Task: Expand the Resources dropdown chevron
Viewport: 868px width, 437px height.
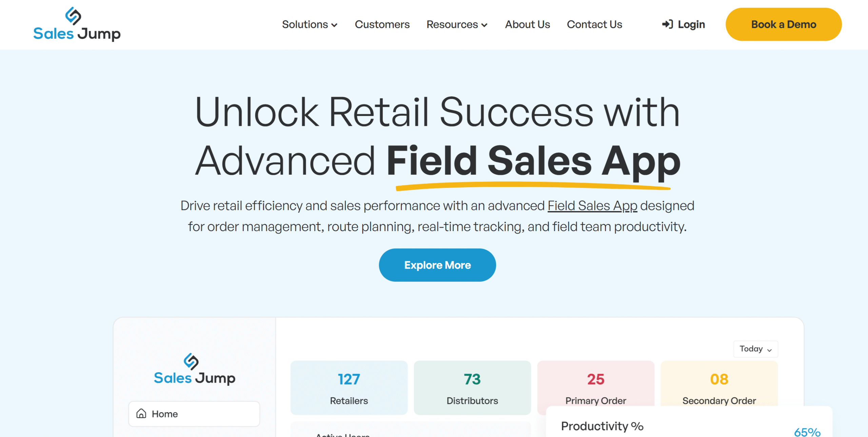Action: (x=484, y=25)
